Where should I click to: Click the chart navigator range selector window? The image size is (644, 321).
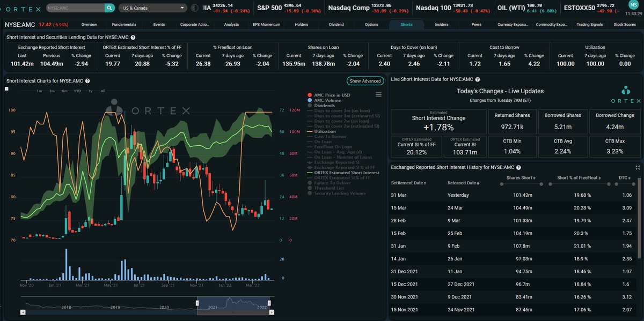point(234,305)
